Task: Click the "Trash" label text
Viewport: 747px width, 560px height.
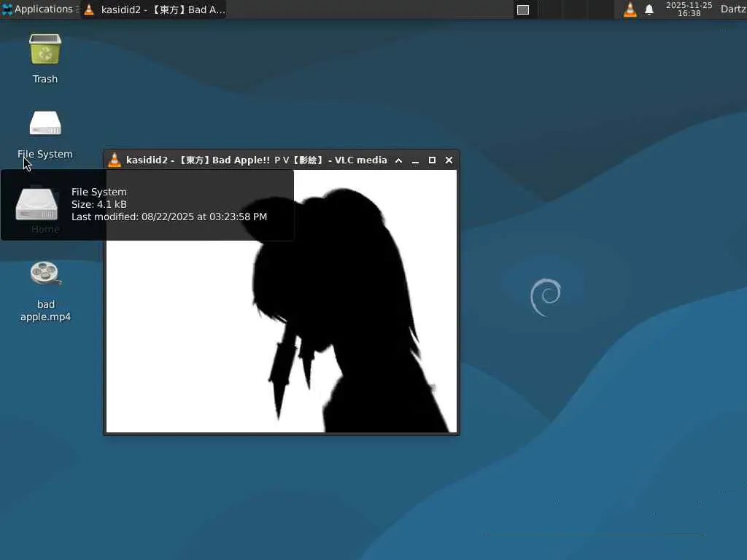Action: [x=45, y=79]
